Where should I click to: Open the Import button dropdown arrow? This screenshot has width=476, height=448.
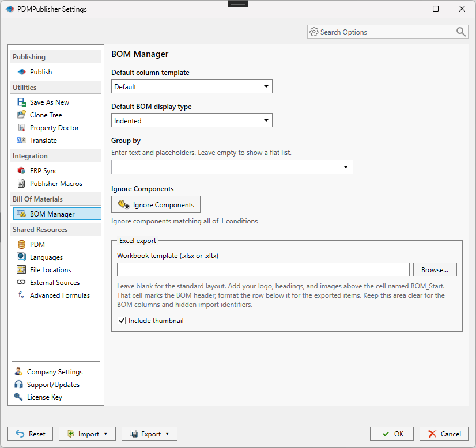(105, 434)
